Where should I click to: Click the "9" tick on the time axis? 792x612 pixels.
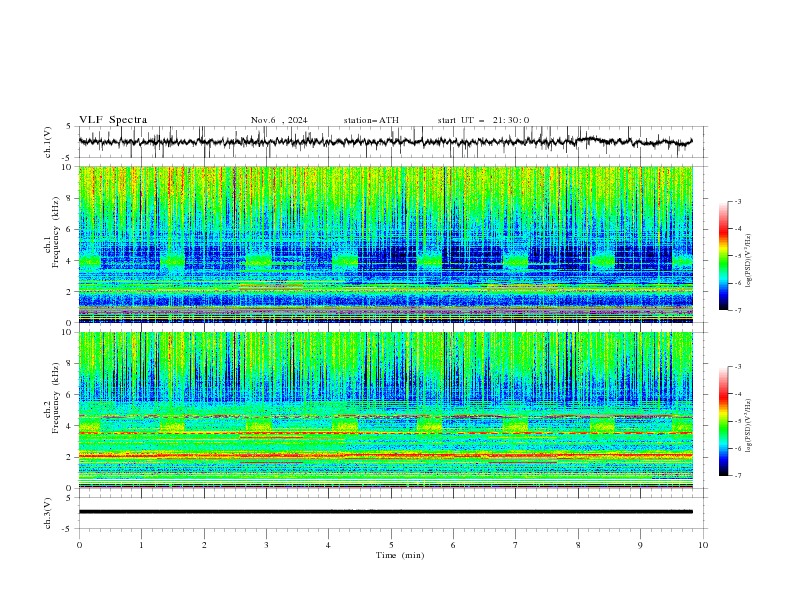pos(640,545)
